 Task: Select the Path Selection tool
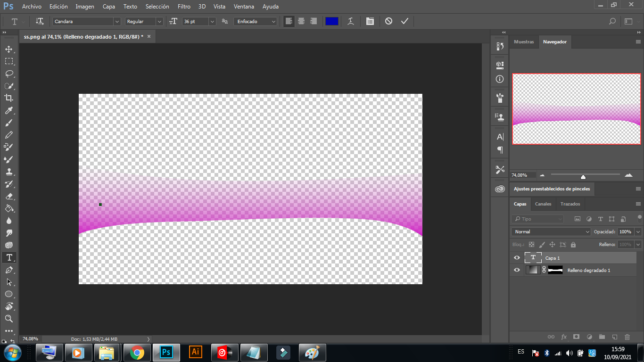9,282
